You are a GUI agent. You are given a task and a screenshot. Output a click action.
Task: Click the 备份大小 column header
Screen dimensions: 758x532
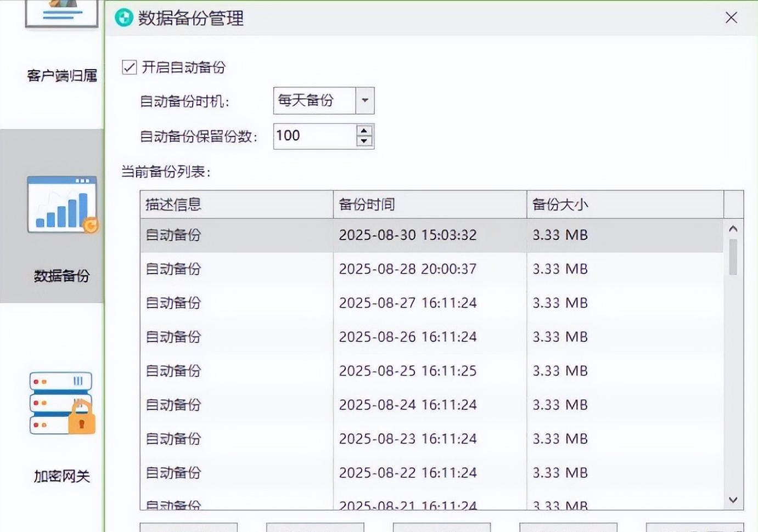[560, 204]
